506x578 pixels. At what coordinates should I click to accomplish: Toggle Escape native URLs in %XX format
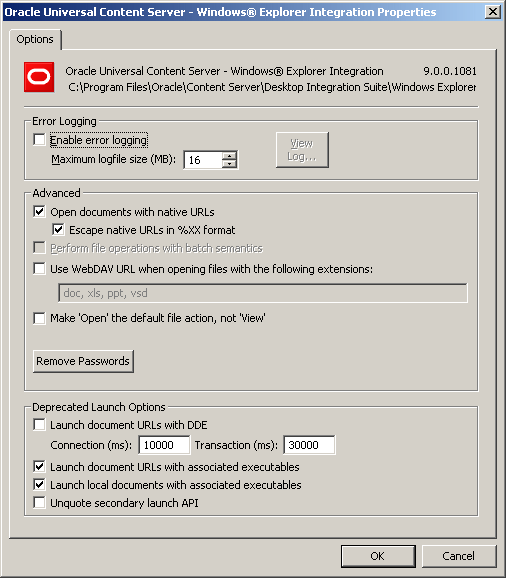coord(58,230)
